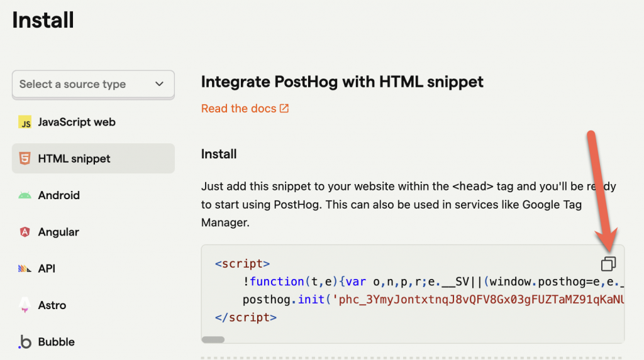Open the source type dropdown
The height and width of the screenshot is (360, 644).
(93, 84)
